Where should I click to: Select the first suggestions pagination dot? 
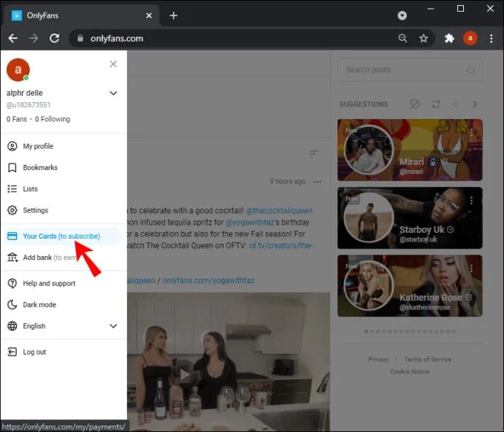(366, 331)
